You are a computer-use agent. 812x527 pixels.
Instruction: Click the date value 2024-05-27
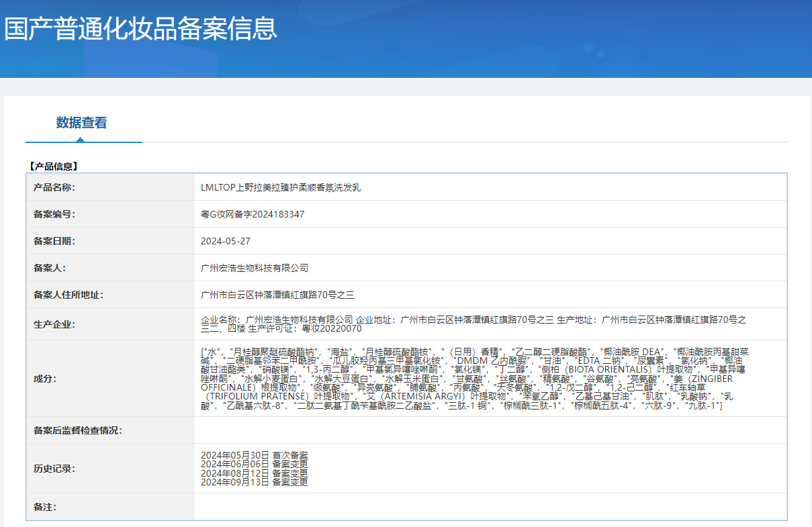(226, 241)
